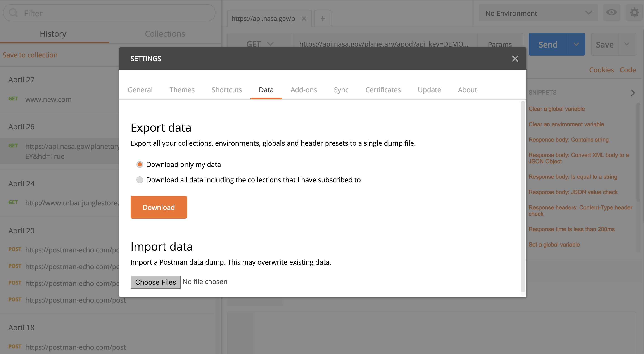The width and height of the screenshot is (644, 354).
Task: Click the environment quick look eye icon
Action: click(611, 12)
